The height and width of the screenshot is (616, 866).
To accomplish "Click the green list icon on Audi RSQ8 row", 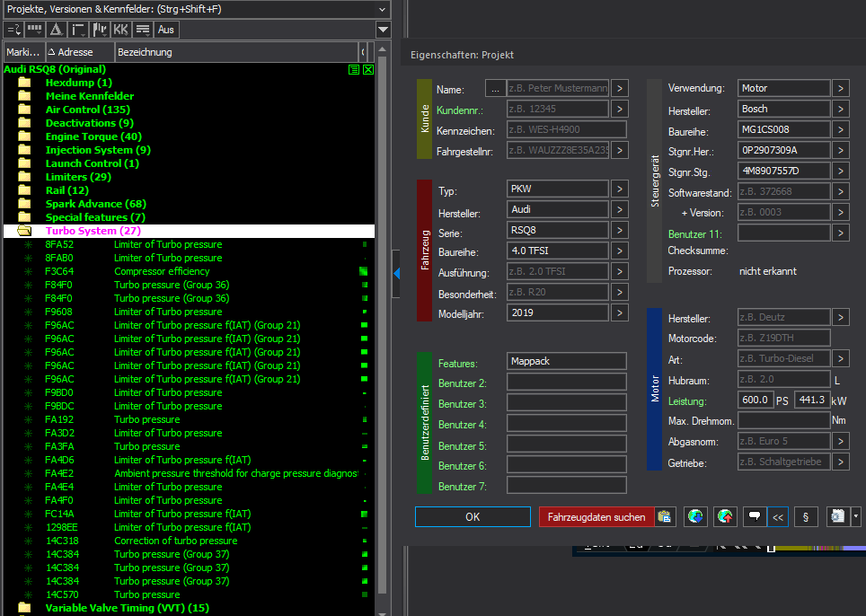I will pyautogui.click(x=355, y=70).
